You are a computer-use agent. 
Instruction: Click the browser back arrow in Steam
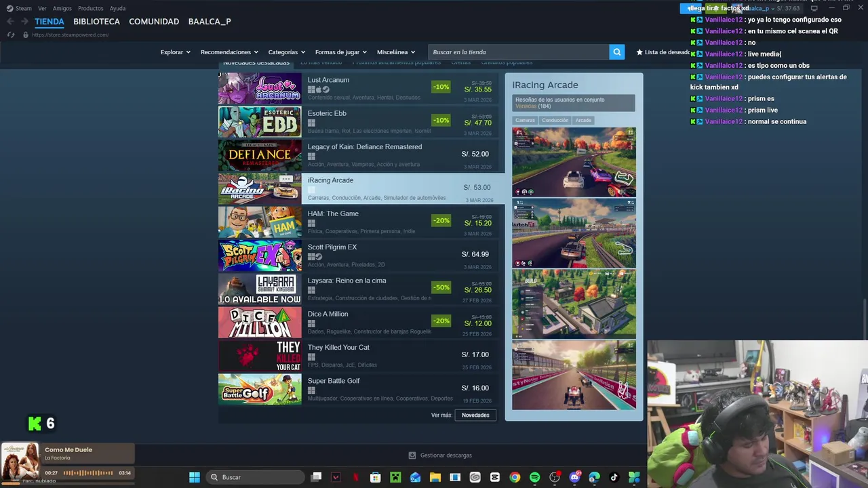(x=10, y=22)
